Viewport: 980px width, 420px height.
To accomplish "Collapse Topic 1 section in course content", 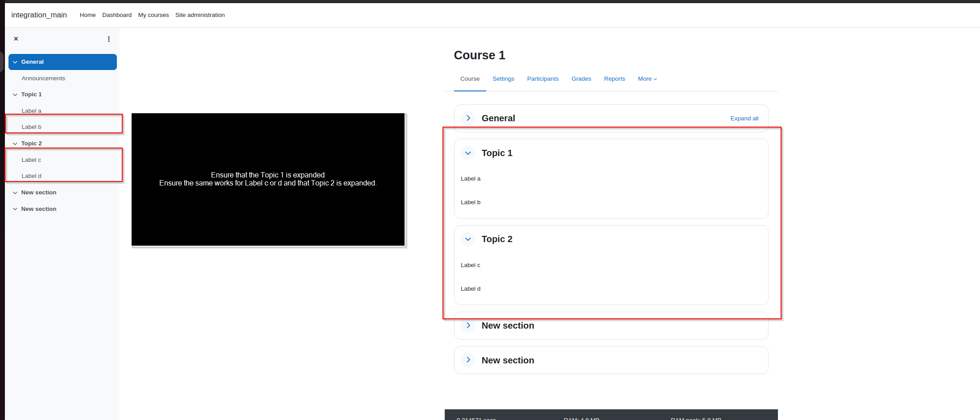I will click(x=468, y=153).
